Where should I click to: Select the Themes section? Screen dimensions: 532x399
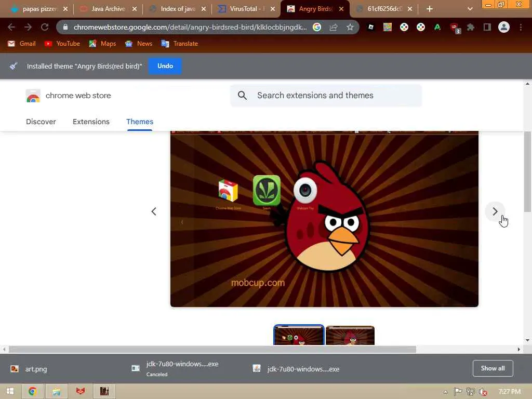point(140,122)
